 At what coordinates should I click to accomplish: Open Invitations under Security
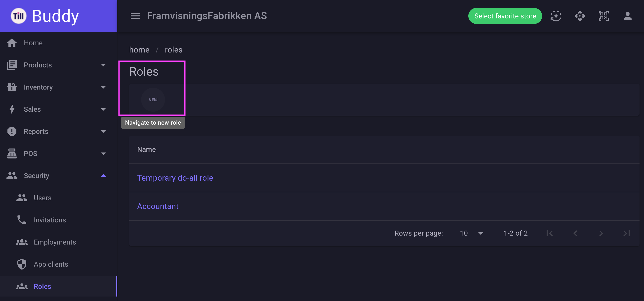click(x=50, y=220)
